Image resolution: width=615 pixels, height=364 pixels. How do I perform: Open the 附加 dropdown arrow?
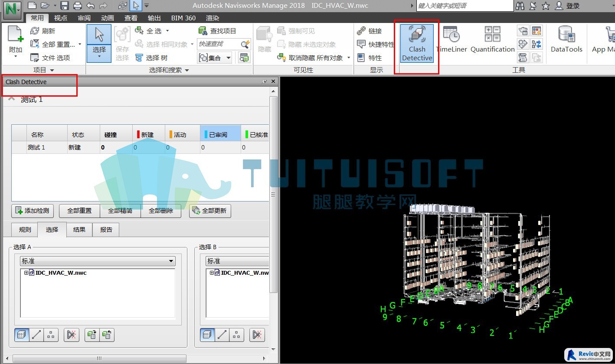[x=16, y=56]
